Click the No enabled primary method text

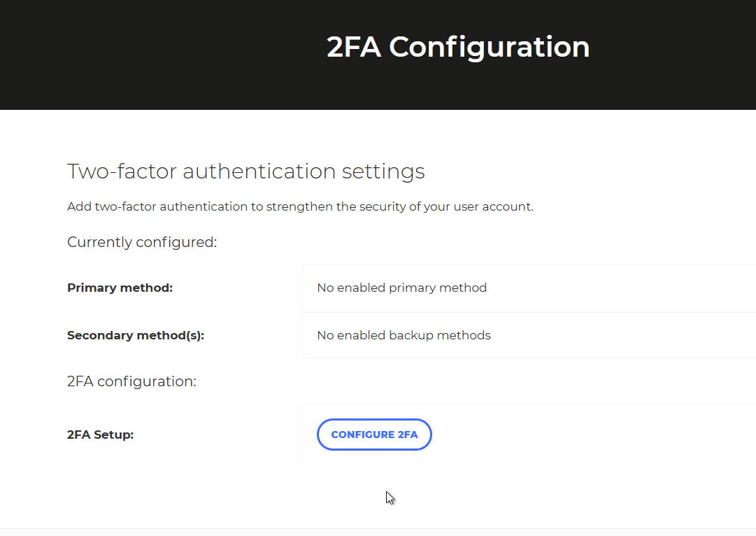click(401, 288)
